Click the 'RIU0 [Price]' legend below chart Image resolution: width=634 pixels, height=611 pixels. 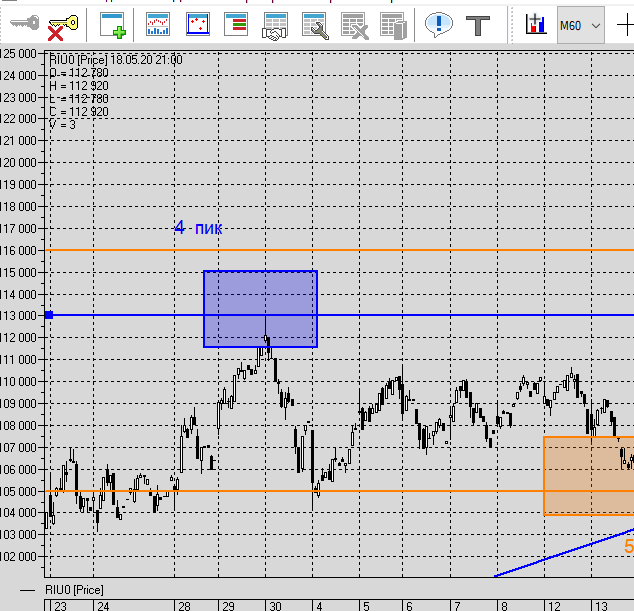coord(74,590)
